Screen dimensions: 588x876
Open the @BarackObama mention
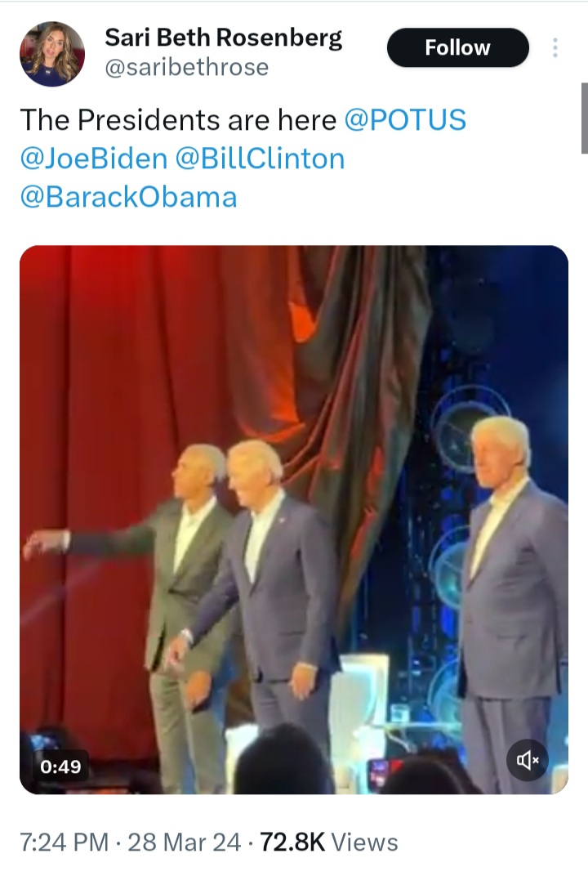(128, 197)
